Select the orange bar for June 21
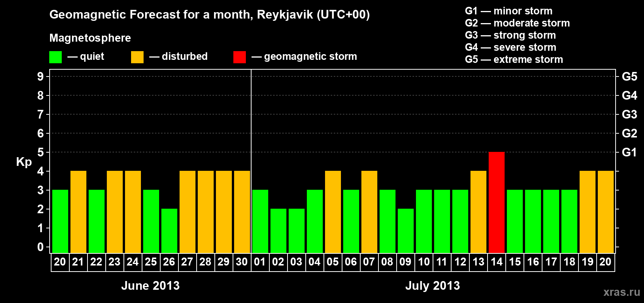Viewport: 644px width, 303px height. 78,212
